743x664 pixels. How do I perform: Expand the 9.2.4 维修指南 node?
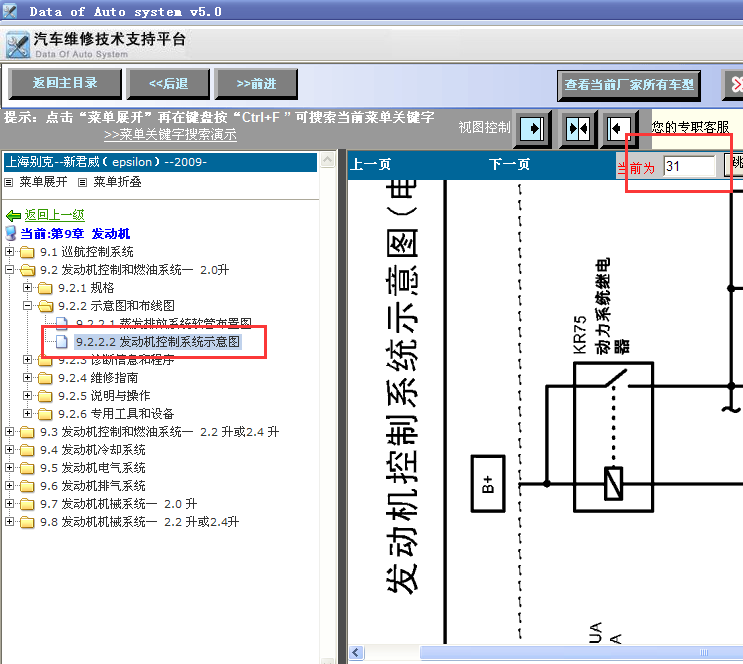point(27,378)
